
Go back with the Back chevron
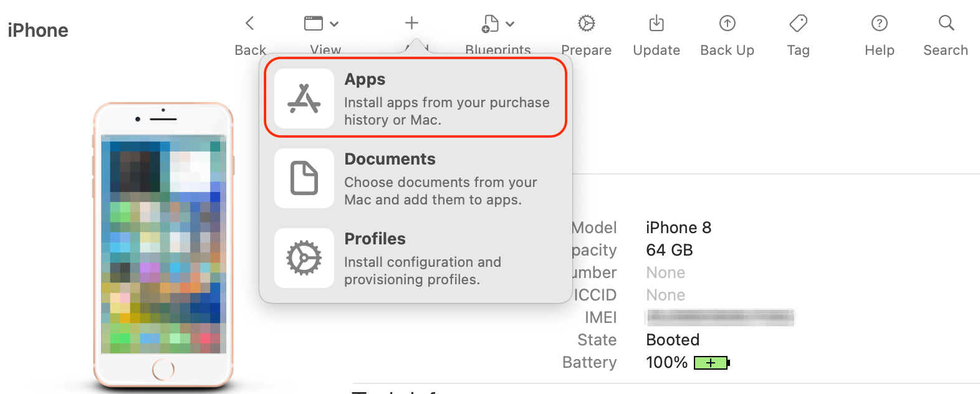pyautogui.click(x=250, y=24)
